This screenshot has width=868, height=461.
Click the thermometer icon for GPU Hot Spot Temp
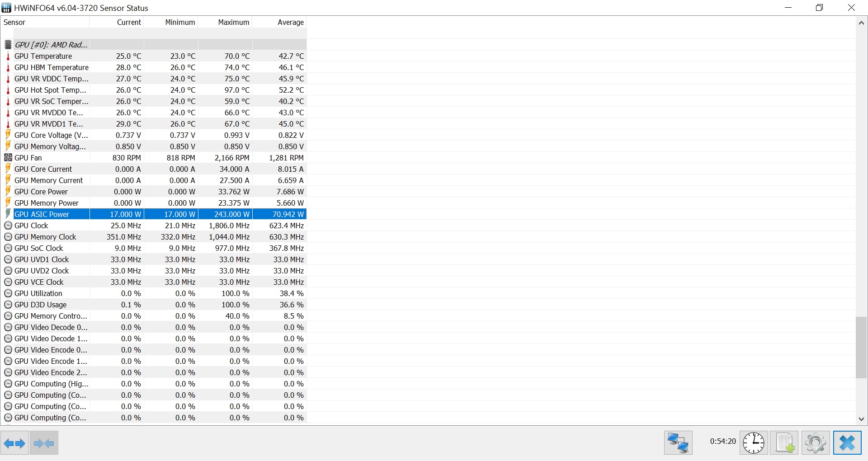tap(8, 90)
